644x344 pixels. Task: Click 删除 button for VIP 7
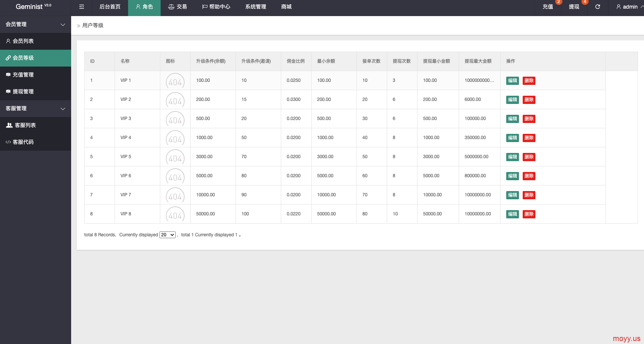pyautogui.click(x=529, y=195)
